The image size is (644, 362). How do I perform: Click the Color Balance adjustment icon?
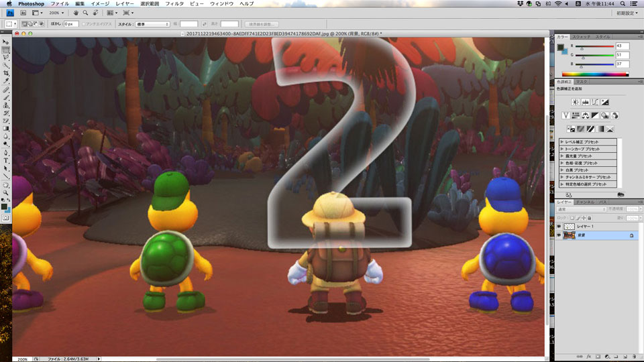[x=586, y=115]
